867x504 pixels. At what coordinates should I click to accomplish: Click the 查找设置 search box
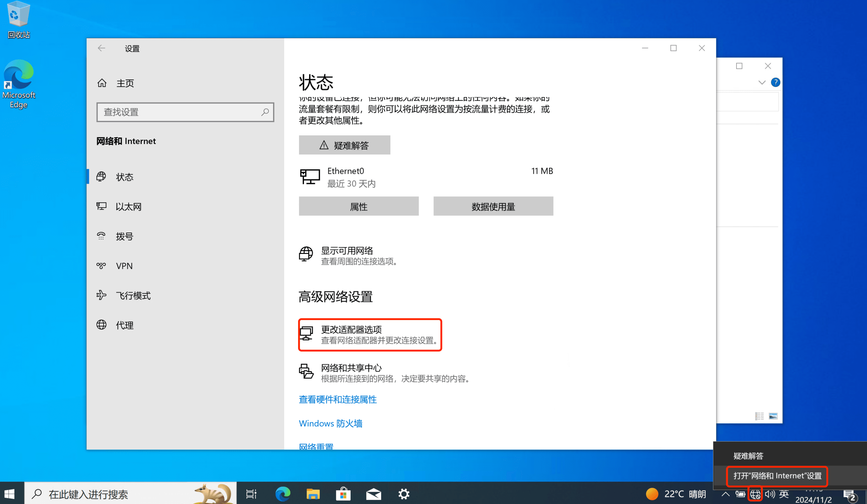185,112
